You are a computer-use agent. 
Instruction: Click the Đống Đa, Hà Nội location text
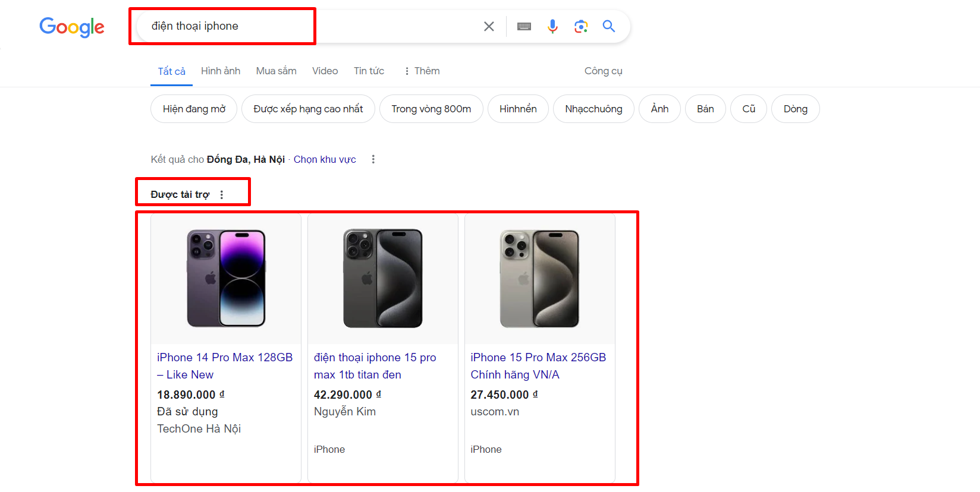tap(246, 159)
